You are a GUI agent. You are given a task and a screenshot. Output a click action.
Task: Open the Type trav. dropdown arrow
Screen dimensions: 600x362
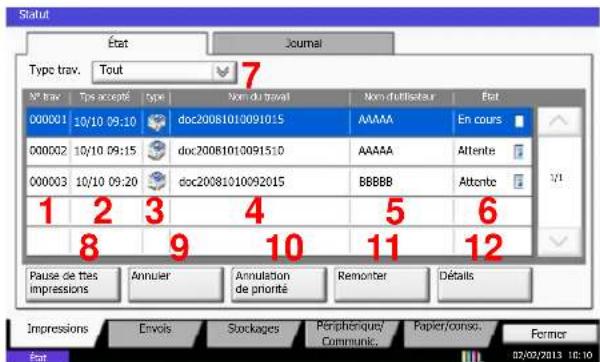coord(223,71)
